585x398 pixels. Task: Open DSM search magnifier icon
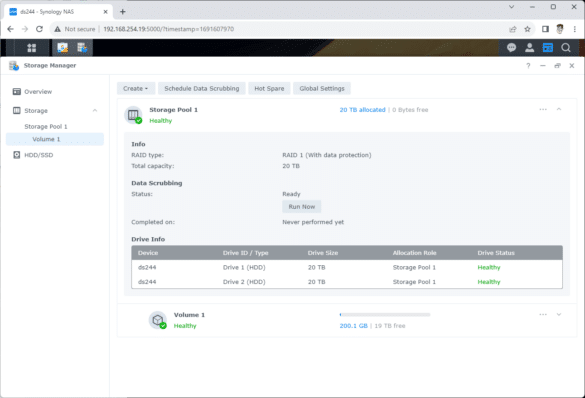[566, 48]
